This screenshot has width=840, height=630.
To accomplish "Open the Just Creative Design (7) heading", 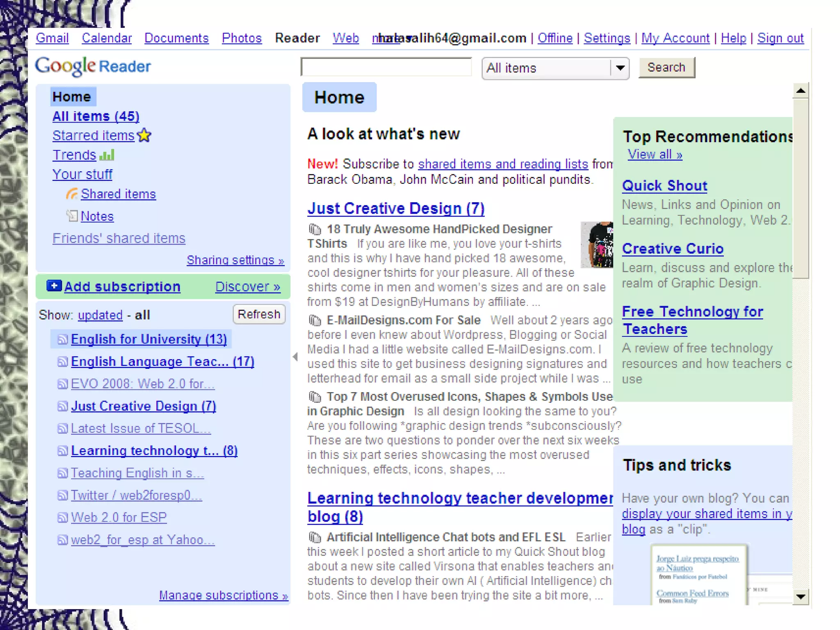I will 396,208.
